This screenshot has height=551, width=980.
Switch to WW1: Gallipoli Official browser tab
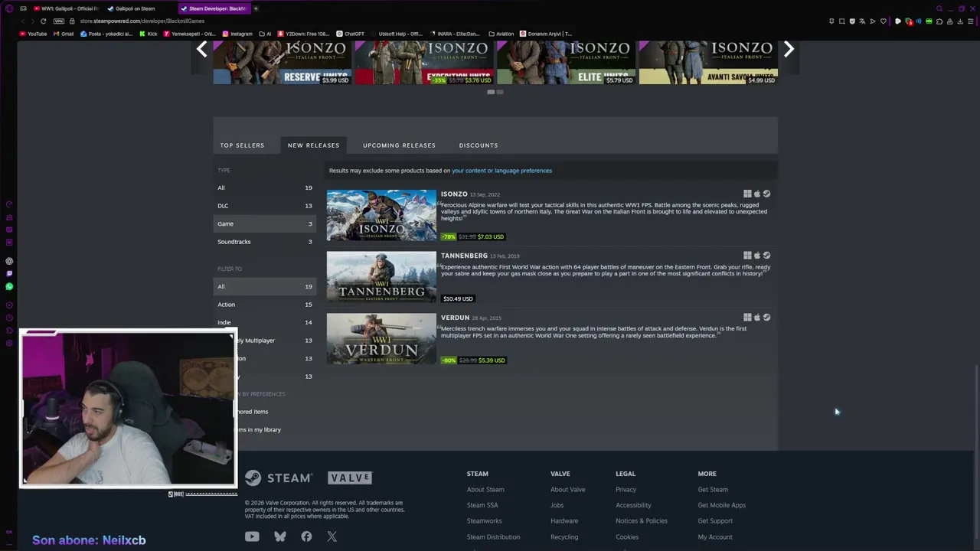pos(66,8)
